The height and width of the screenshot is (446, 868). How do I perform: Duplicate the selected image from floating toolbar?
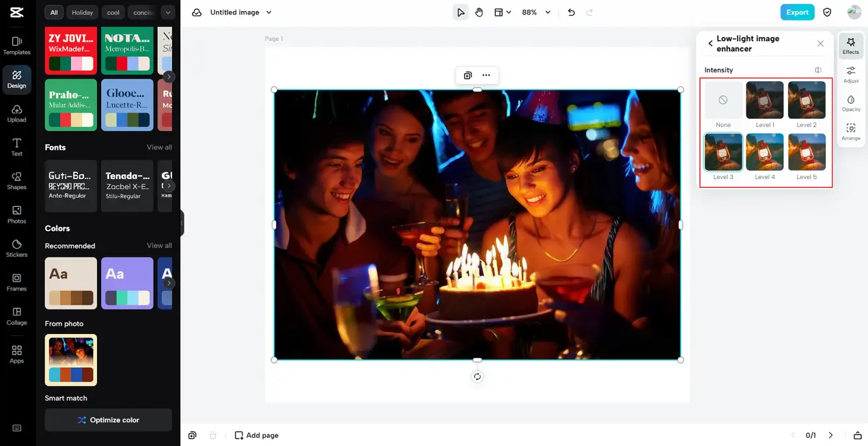[468, 75]
